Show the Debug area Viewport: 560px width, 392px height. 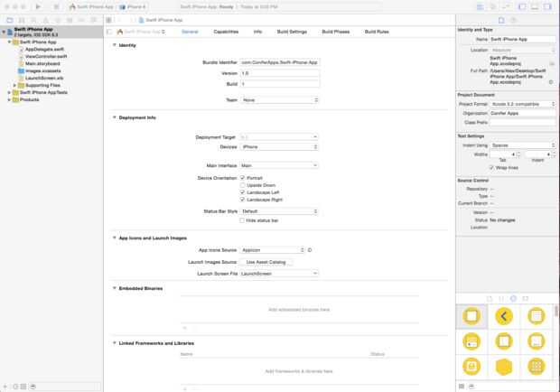pos(535,7)
